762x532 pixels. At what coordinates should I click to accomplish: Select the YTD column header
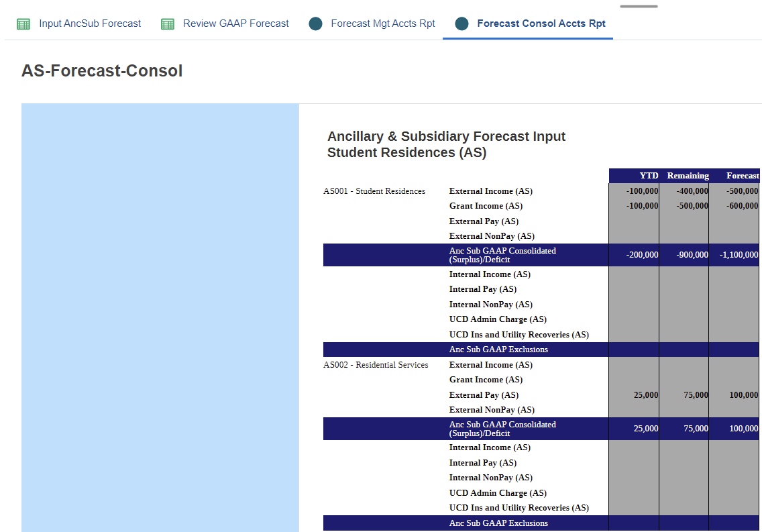pyautogui.click(x=648, y=175)
